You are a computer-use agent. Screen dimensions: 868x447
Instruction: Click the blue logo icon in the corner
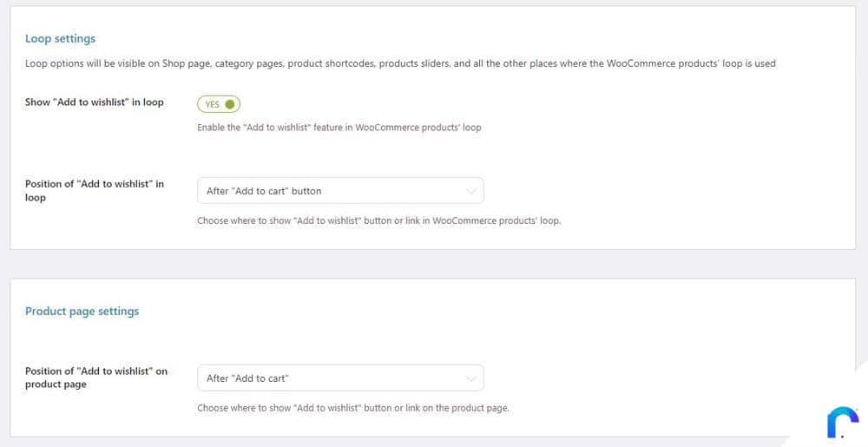[843, 422]
